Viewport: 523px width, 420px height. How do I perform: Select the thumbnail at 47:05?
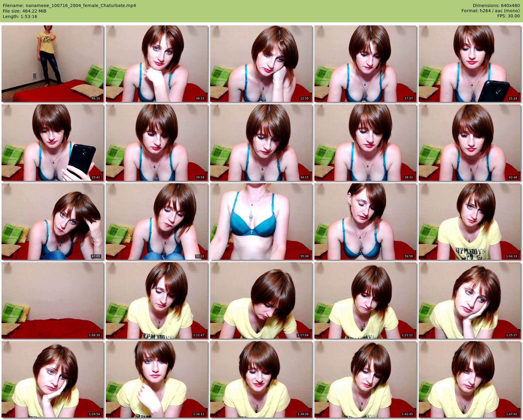(x=53, y=221)
